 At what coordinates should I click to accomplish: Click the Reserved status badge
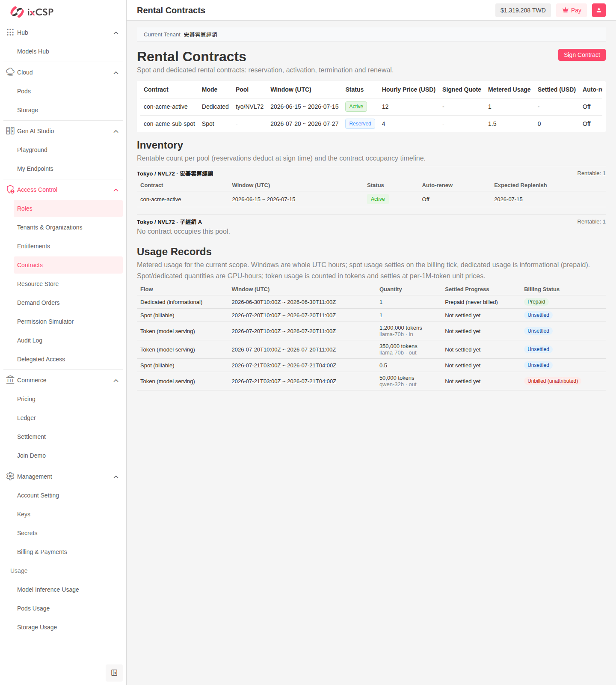[x=360, y=124]
